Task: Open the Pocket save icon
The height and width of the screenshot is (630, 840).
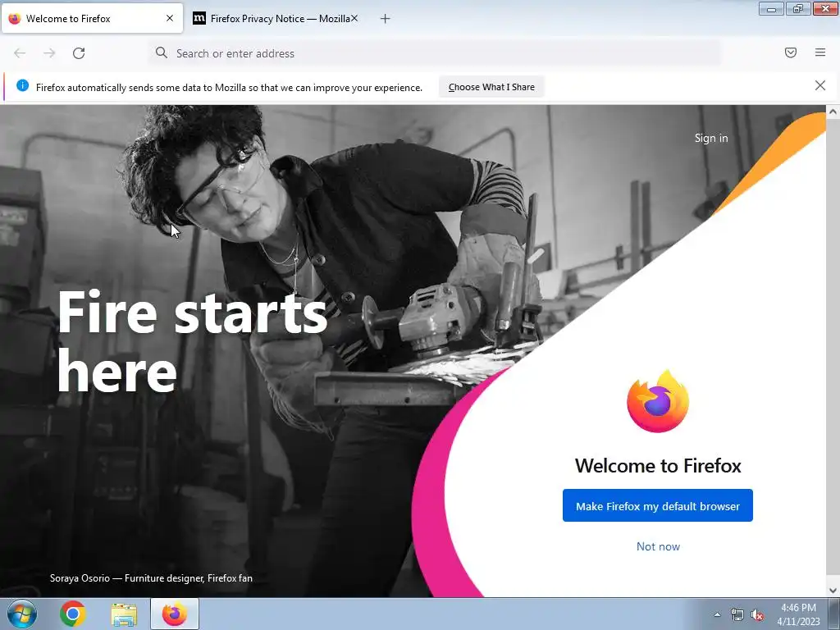Action: tap(790, 52)
